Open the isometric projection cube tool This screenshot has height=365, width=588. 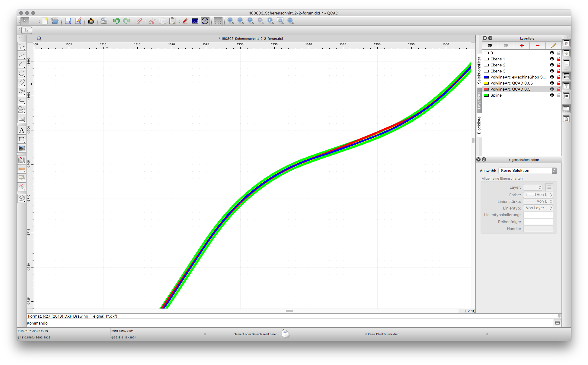pyautogui.click(x=22, y=199)
